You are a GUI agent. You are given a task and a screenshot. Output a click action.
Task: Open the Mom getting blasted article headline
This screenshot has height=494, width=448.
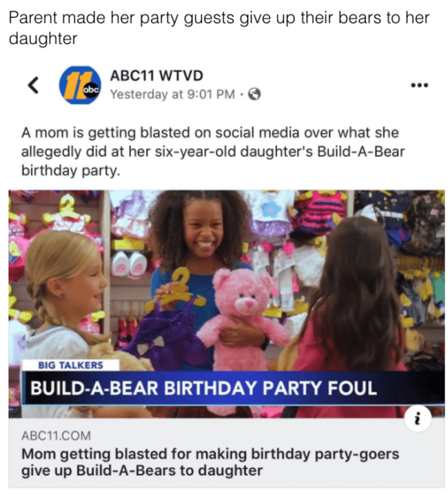coord(210,462)
